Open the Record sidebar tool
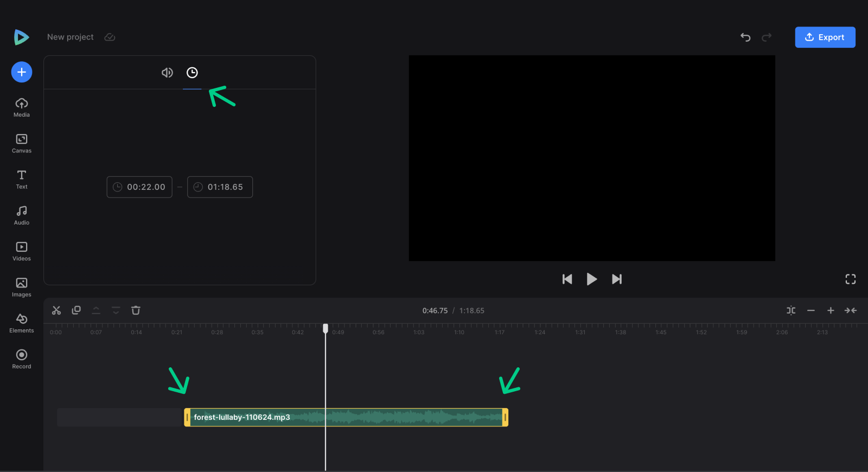Screen dimensions: 868x472 coord(22,360)
